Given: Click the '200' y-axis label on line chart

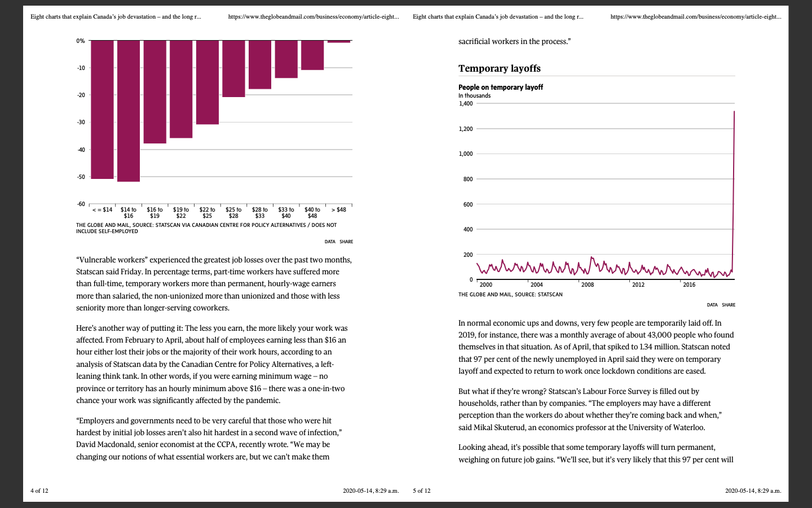Looking at the screenshot, I should coord(468,255).
